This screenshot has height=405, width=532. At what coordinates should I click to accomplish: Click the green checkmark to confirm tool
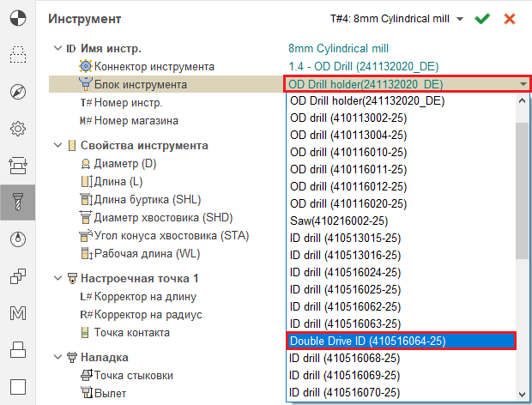482,18
